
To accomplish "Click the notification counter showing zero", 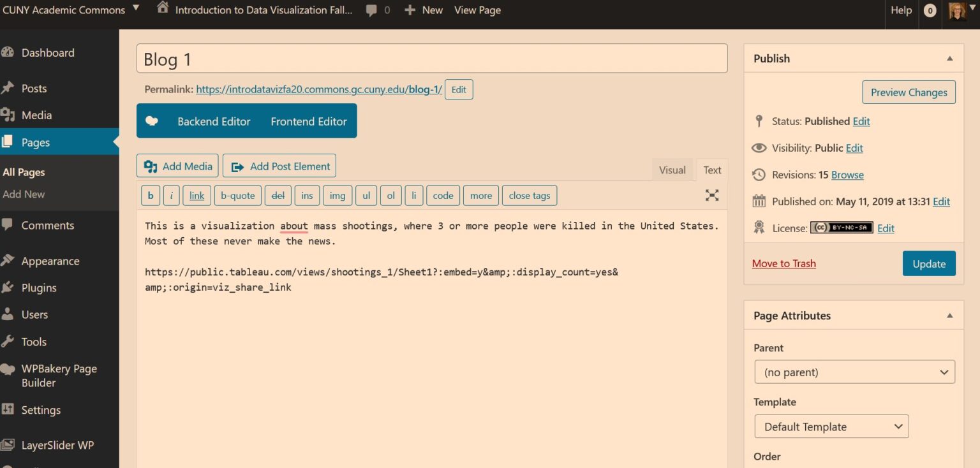I will point(930,10).
